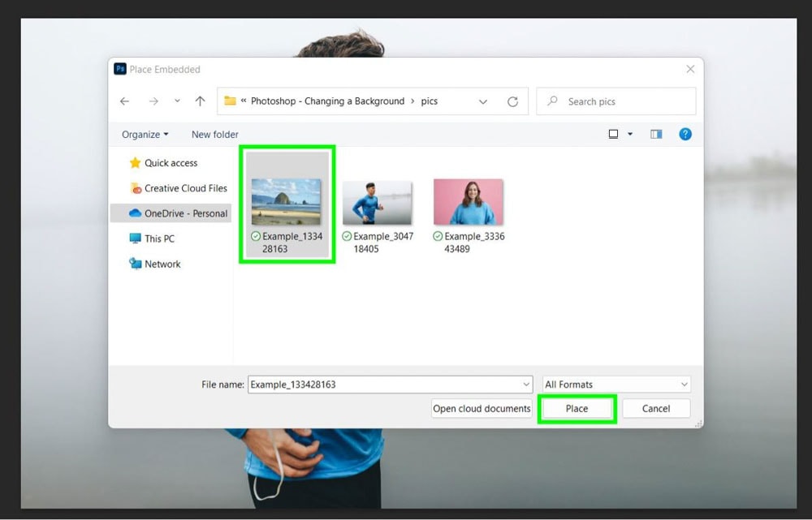Open recent locations chevron next to forward arrow
This screenshot has height=520, width=812.
tap(177, 101)
